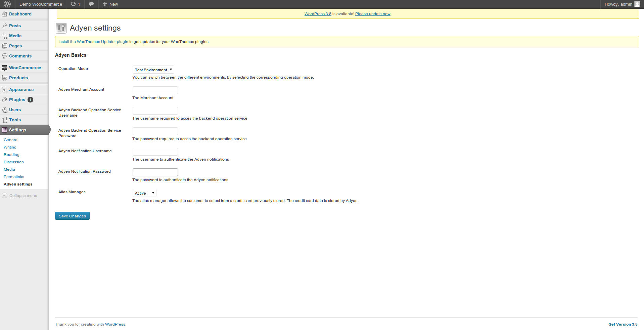
Task: Click the Plugins plug icon
Action: (5, 100)
